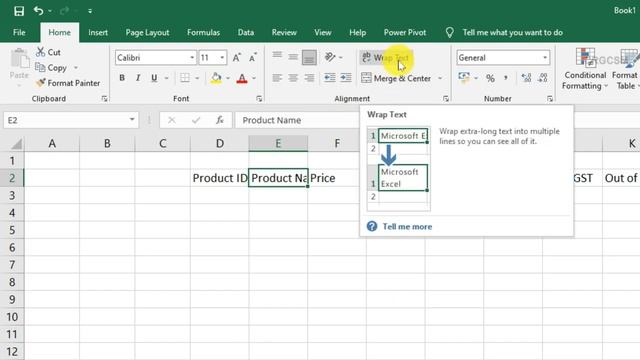
Task: Open Conditional Formatting menu
Action: tap(585, 69)
